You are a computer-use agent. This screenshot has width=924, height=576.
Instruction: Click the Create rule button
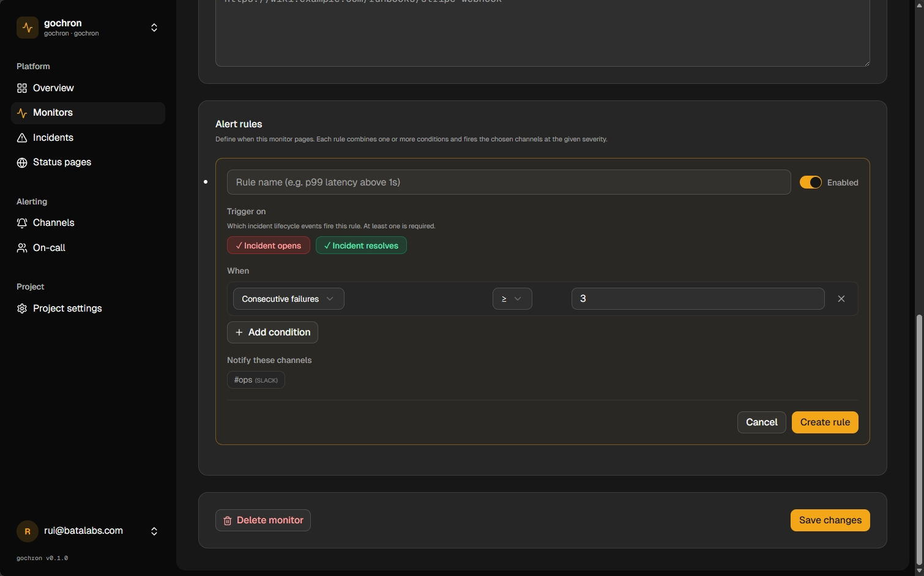pyautogui.click(x=825, y=422)
